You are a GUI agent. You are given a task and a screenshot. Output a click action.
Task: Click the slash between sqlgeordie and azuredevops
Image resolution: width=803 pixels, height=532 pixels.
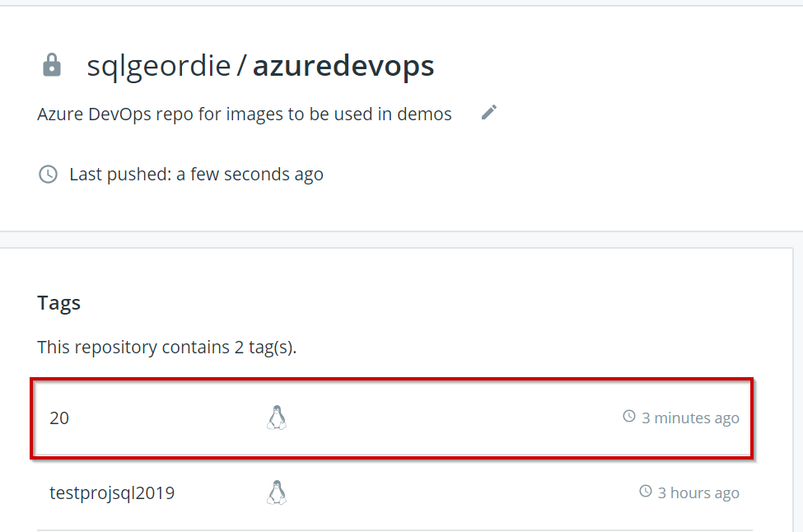tap(241, 66)
